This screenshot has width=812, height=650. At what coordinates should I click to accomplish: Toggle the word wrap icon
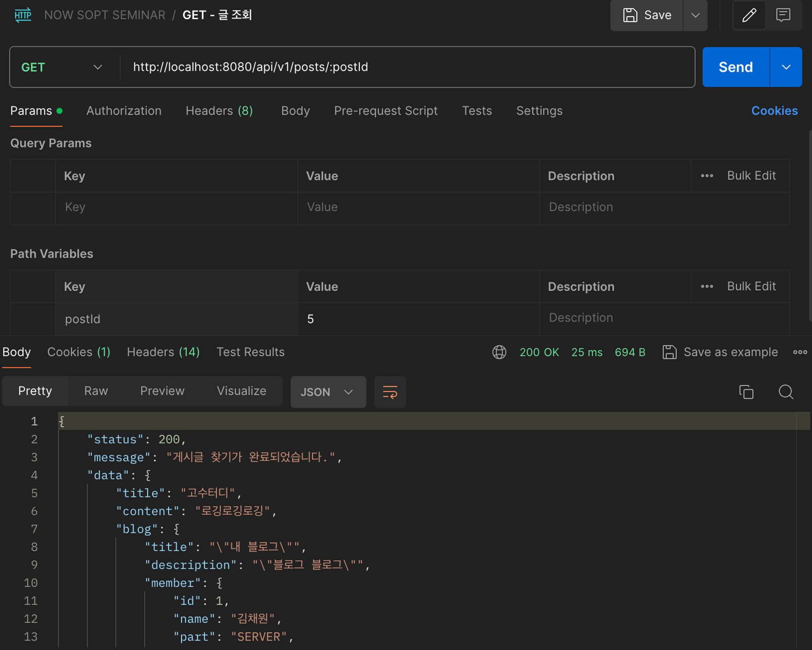[x=390, y=392]
